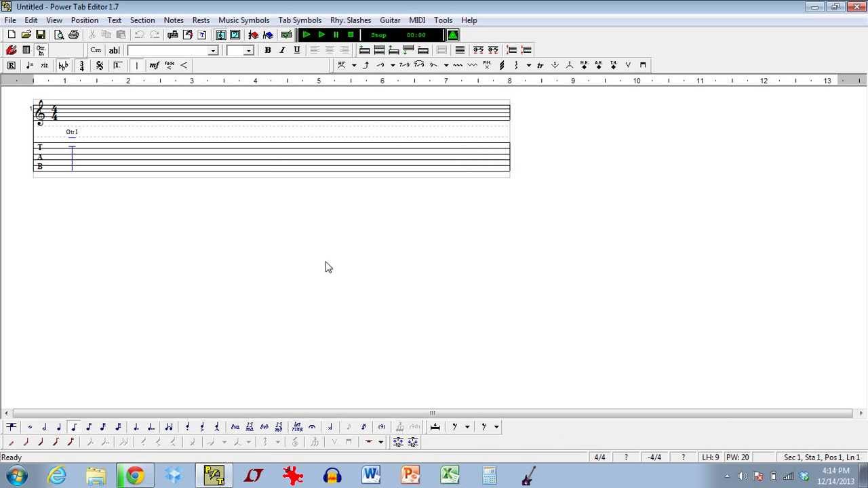Image resolution: width=868 pixels, height=488 pixels.
Task: Open the Guitar menu
Action: coord(390,20)
